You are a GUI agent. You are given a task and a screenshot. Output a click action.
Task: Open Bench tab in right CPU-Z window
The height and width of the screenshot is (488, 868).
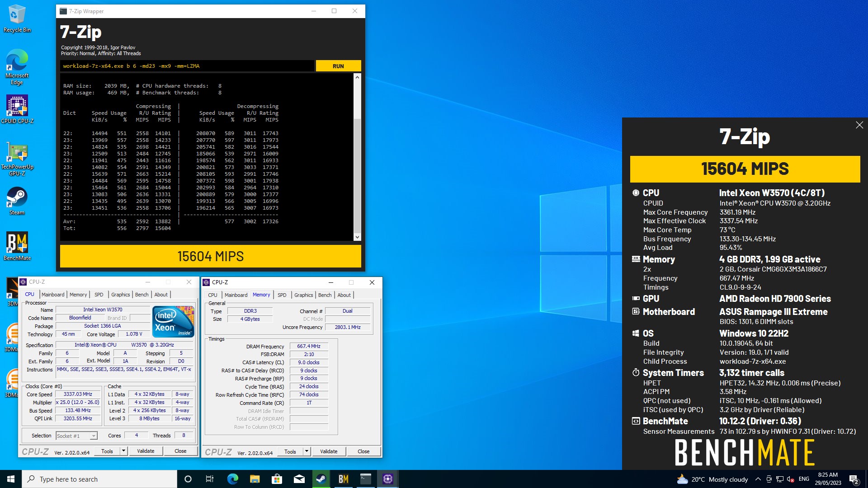(x=325, y=295)
